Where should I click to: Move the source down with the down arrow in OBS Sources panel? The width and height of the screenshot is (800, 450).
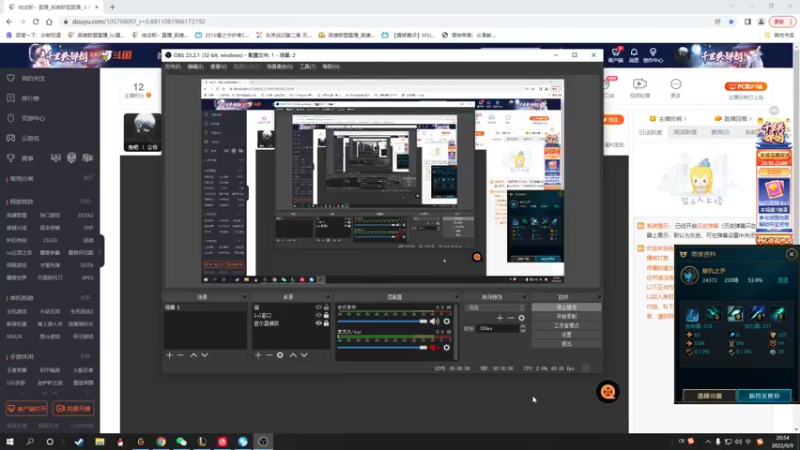[x=304, y=355]
